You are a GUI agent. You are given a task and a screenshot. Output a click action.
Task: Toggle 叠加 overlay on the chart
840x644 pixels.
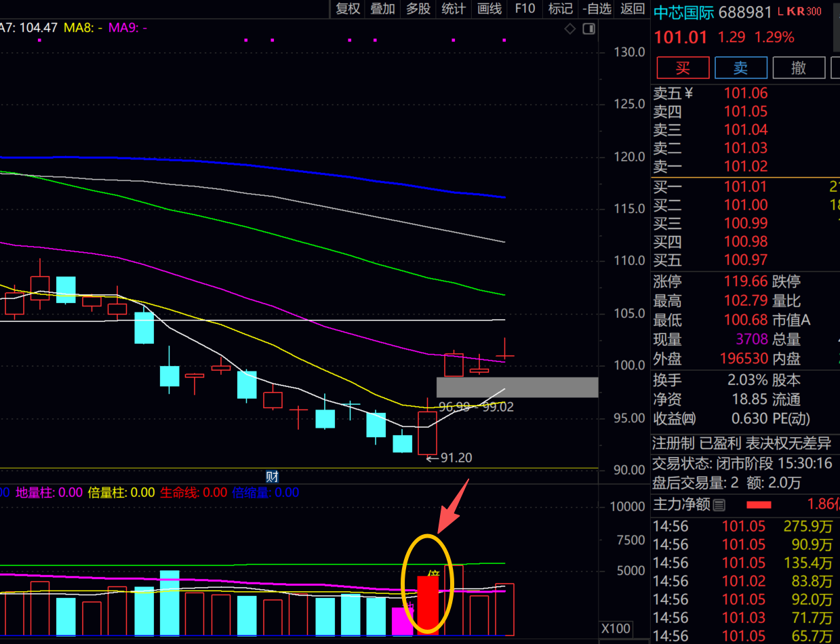pos(382,9)
